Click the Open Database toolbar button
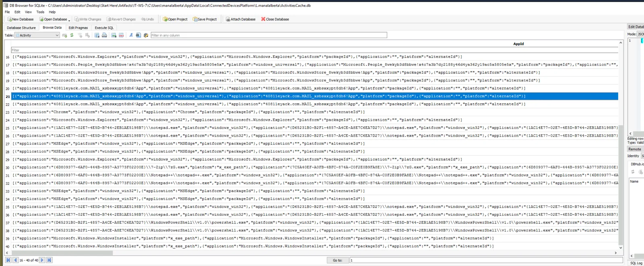The height and width of the screenshot is (266, 644). tap(53, 19)
